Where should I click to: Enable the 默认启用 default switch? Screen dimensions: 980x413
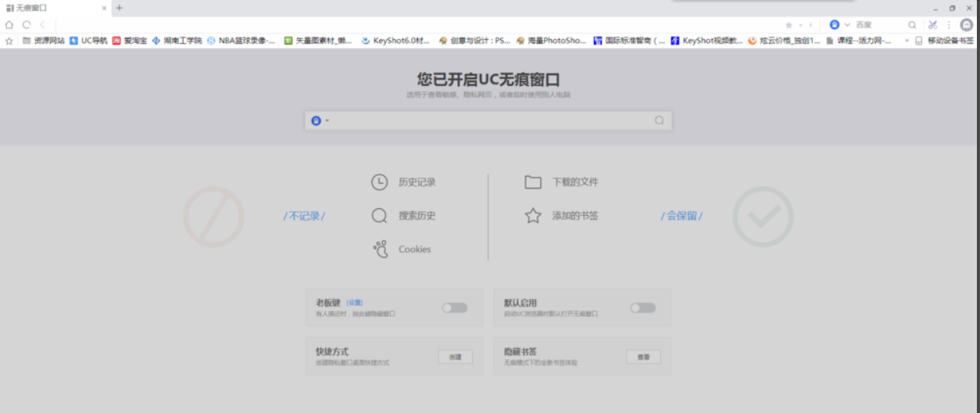click(x=642, y=308)
